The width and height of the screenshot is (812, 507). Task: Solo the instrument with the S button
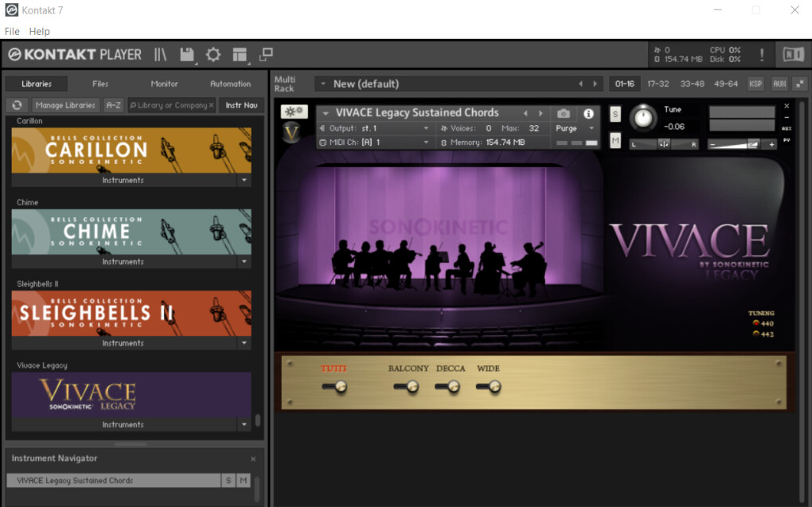(x=615, y=114)
